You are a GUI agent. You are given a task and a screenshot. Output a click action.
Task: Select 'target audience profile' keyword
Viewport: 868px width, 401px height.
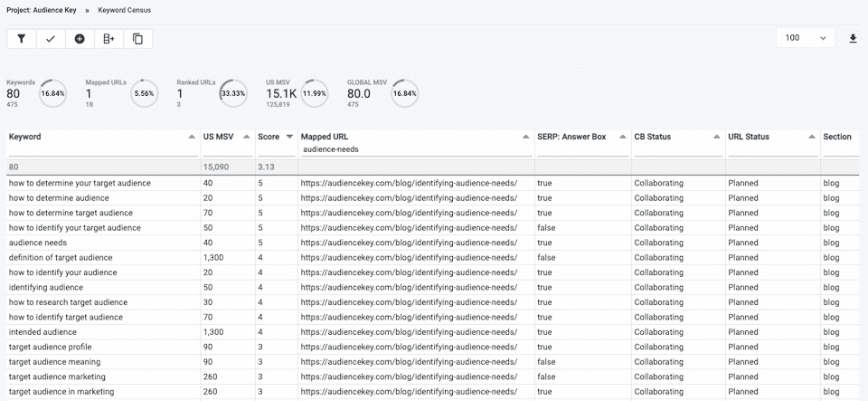[x=51, y=348]
